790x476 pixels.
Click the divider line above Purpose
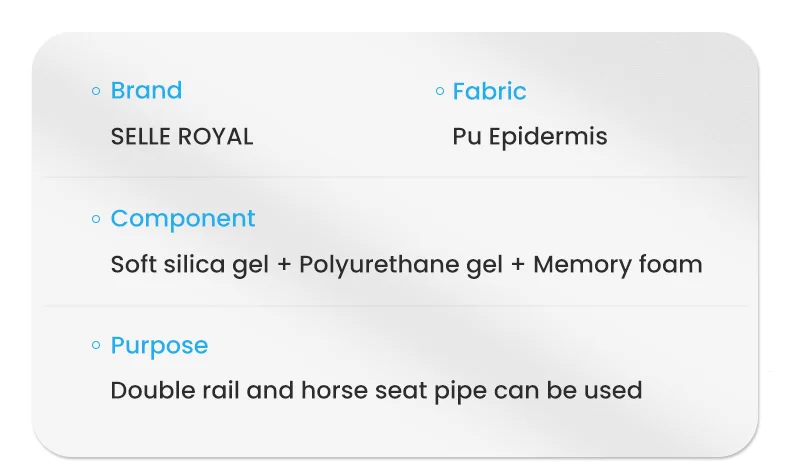(395, 305)
